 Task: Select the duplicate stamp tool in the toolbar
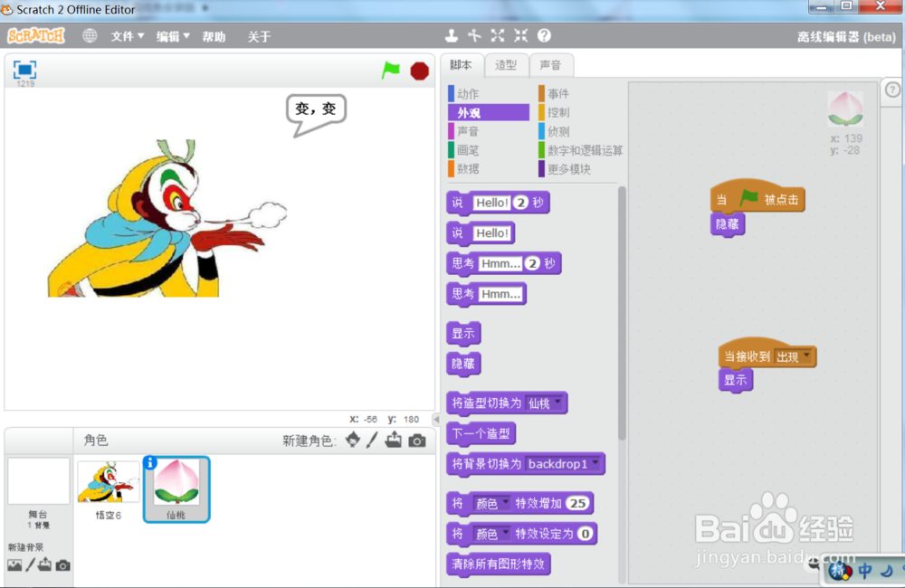pyautogui.click(x=452, y=35)
